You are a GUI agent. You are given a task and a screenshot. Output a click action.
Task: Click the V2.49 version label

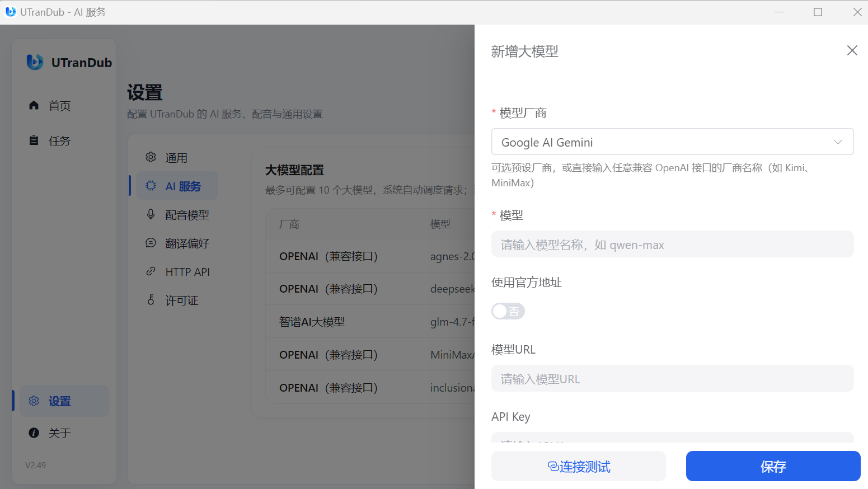coord(35,465)
